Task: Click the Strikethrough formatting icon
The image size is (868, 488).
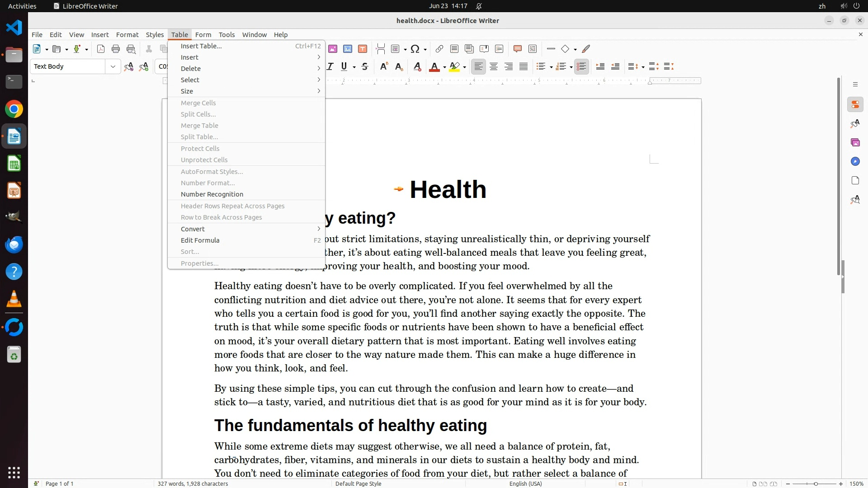Action: pos(365,67)
